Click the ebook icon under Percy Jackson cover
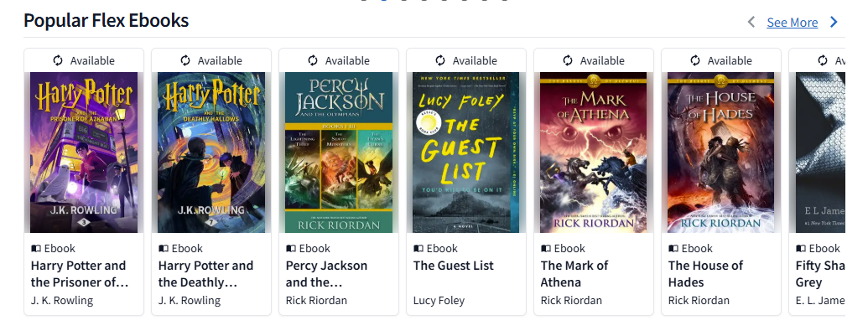The image size is (868, 336). click(290, 249)
